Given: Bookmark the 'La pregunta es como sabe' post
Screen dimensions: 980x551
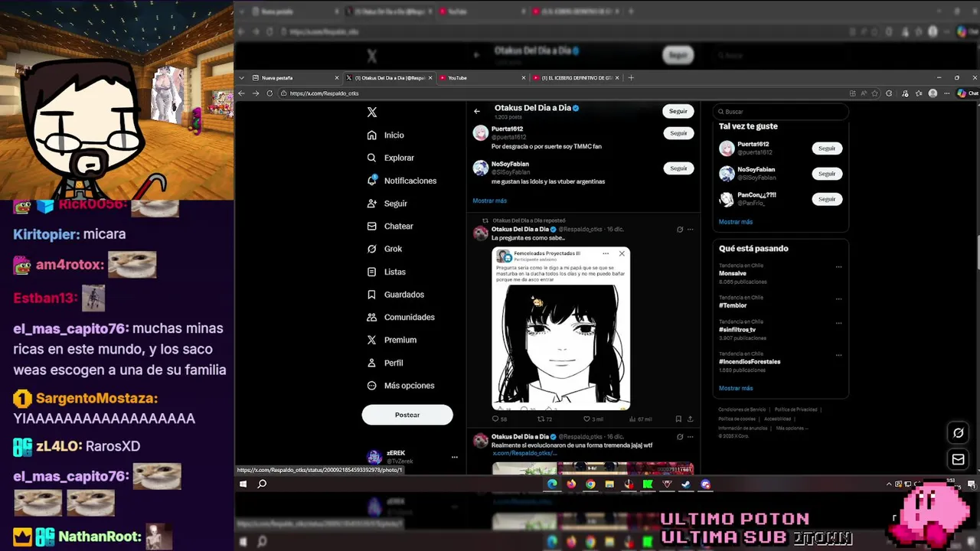Looking at the screenshot, I should pyautogui.click(x=678, y=419).
